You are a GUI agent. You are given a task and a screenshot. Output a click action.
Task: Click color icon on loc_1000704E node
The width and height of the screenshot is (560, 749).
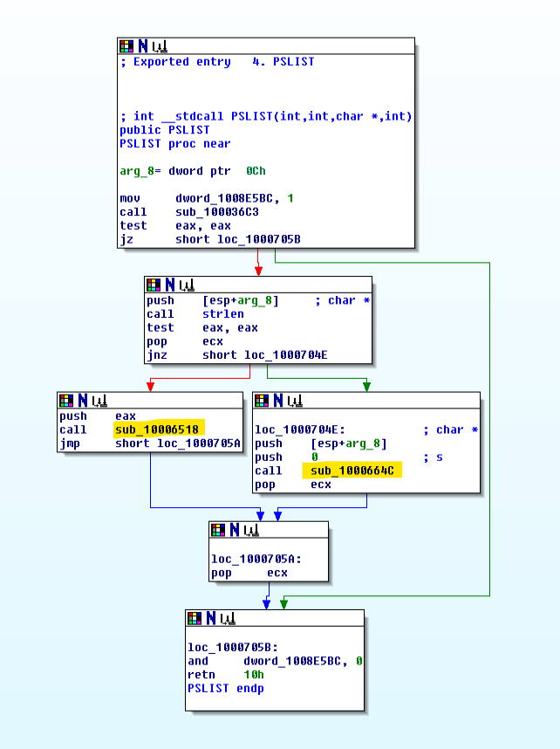coord(262,401)
